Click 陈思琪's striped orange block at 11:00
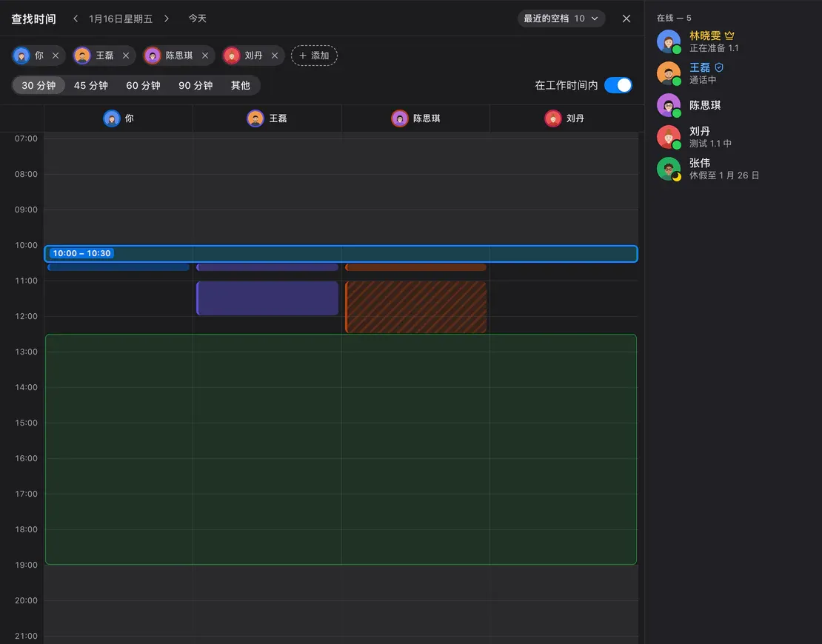Image resolution: width=822 pixels, height=644 pixels. coord(415,307)
